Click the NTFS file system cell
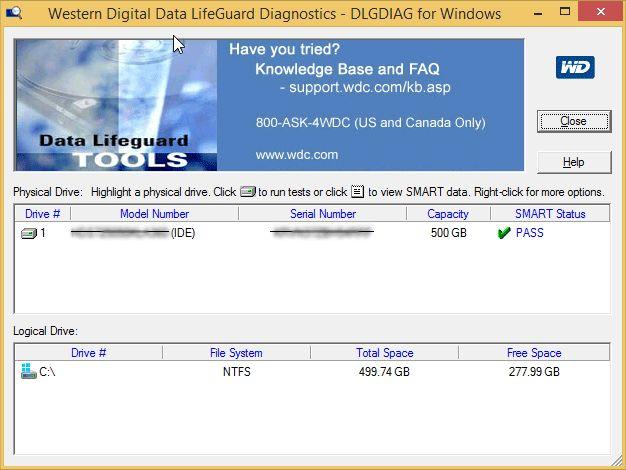 click(237, 372)
